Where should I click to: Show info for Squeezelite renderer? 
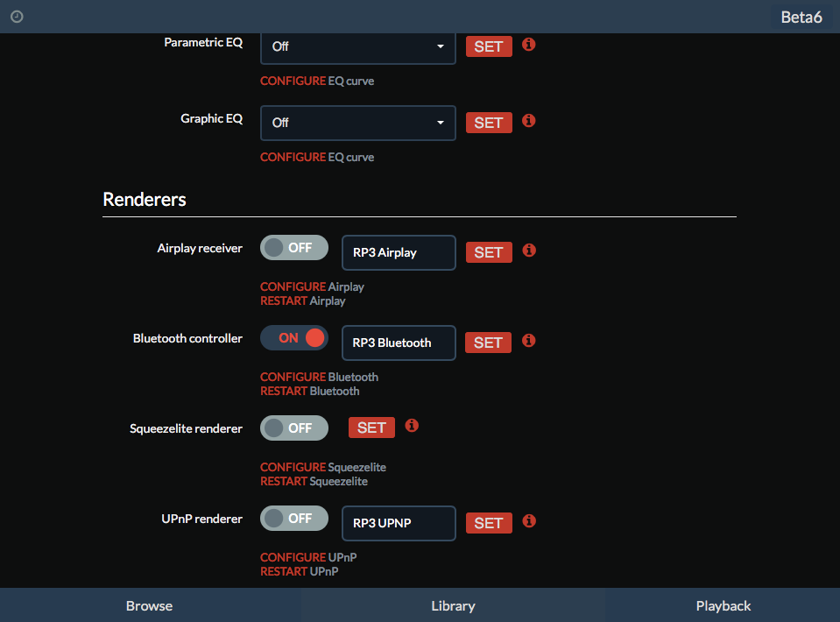(412, 426)
